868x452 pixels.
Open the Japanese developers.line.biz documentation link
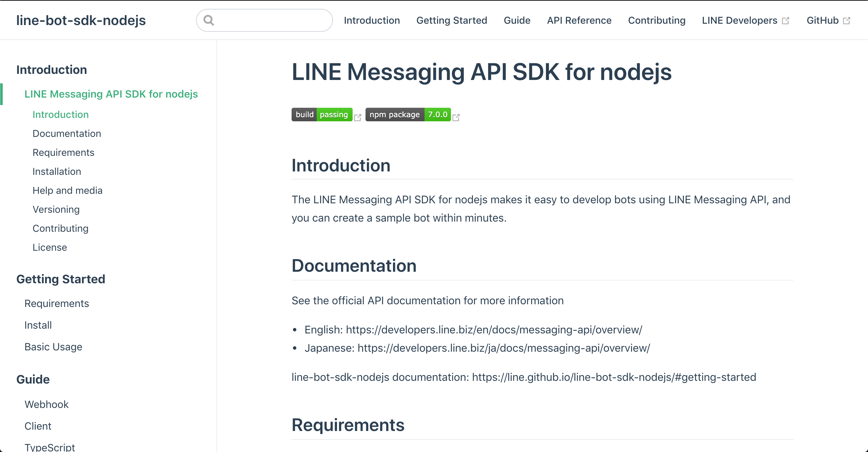504,348
